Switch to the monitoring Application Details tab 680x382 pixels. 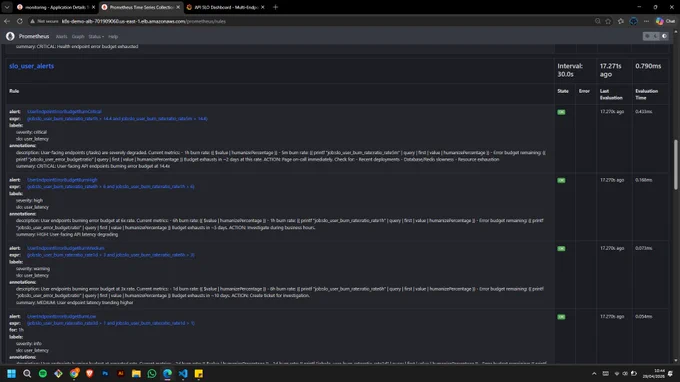tap(55, 7)
